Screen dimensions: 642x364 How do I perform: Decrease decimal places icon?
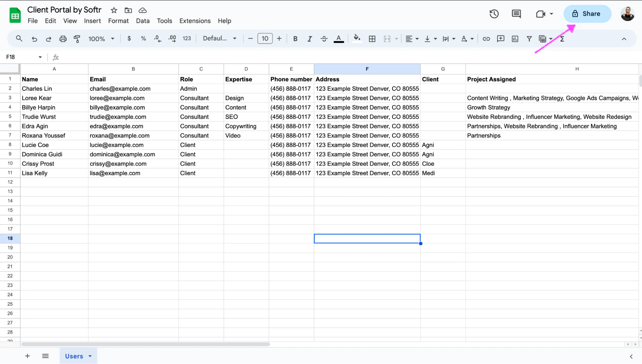coord(157,39)
